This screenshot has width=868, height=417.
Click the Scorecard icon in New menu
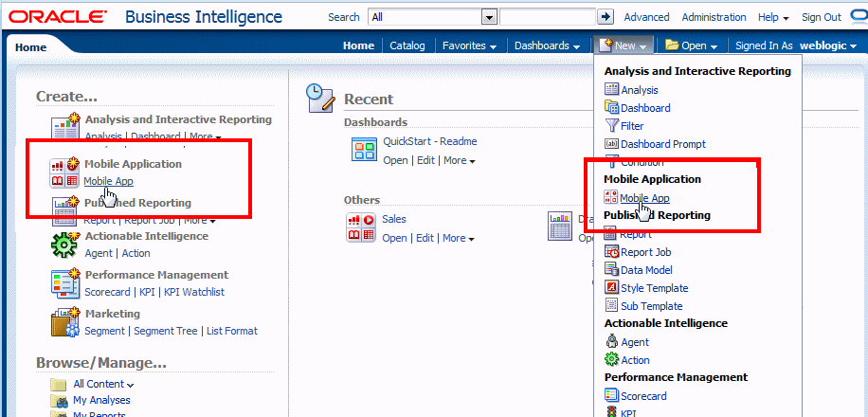611,395
